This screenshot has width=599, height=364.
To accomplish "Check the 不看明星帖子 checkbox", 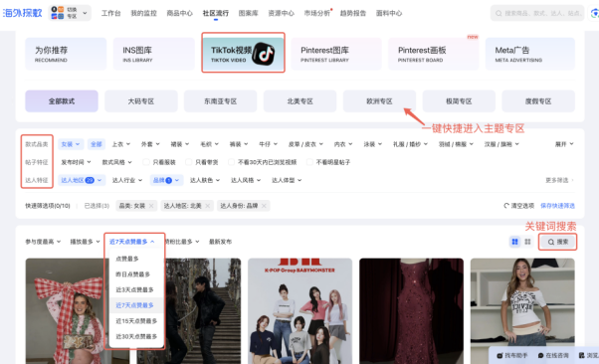I will coord(309,162).
